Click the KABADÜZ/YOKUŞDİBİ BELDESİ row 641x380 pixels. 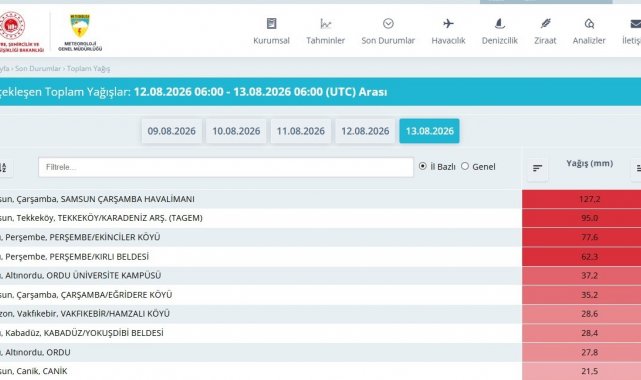261,333
